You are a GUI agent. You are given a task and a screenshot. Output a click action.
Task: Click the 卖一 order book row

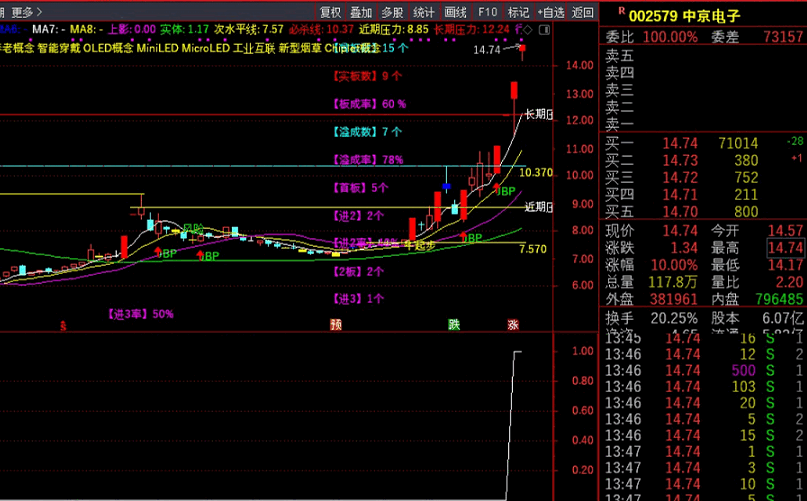point(703,124)
